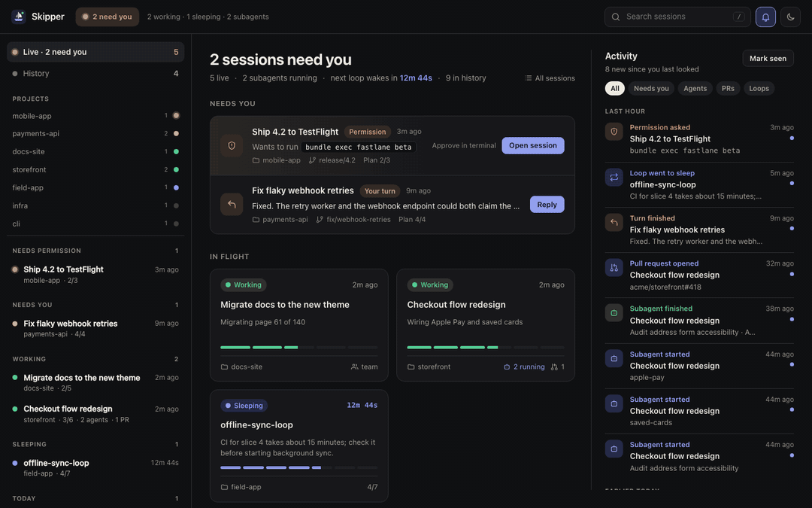Click Mark seen in Activity panel
Screen dimensions: 812x508
(x=768, y=59)
